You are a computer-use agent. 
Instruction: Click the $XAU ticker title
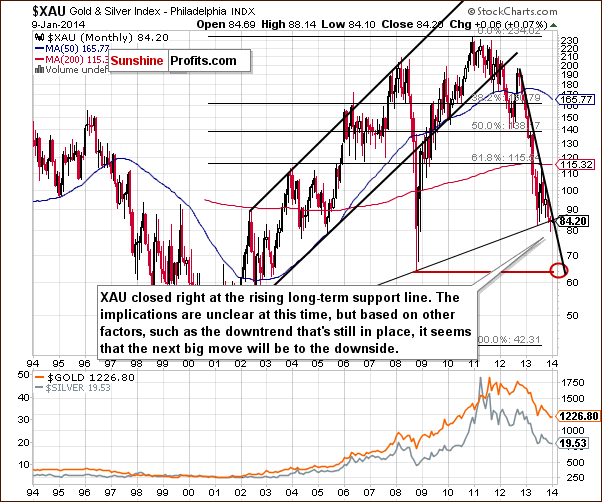49,12
